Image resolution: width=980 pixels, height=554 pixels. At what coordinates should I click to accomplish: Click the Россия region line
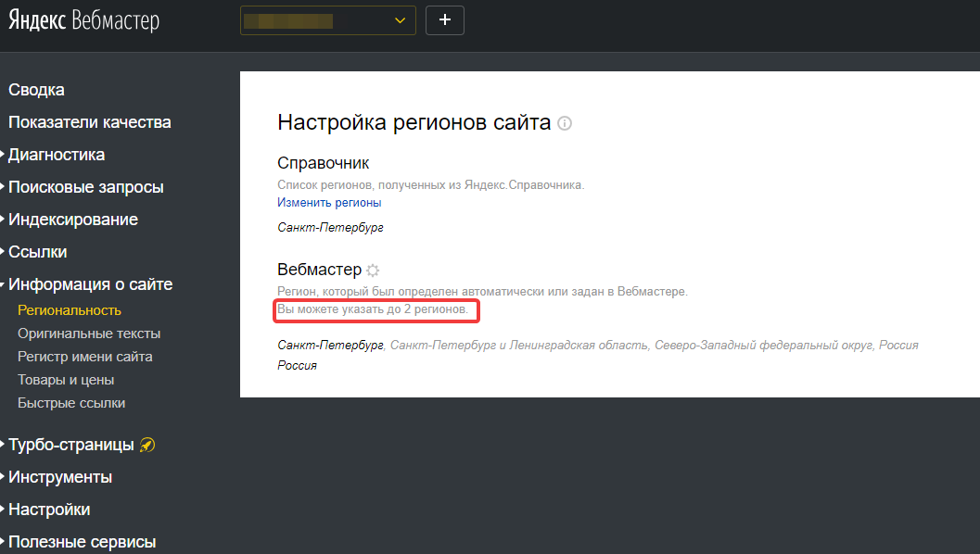point(297,365)
